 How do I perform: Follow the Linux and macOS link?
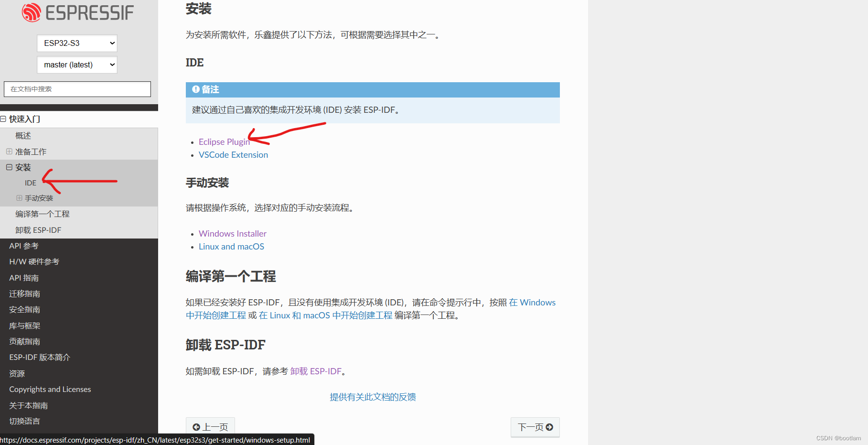click(x=232, y=247)
